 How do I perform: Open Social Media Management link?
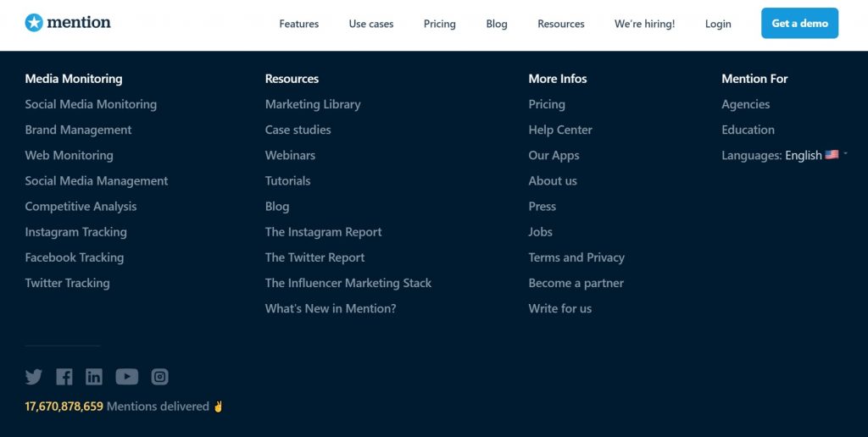point(97,181)
